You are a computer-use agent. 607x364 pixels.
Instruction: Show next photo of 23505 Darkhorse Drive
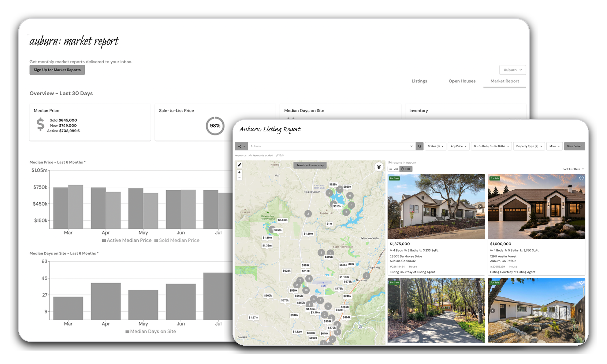(480, 207)
